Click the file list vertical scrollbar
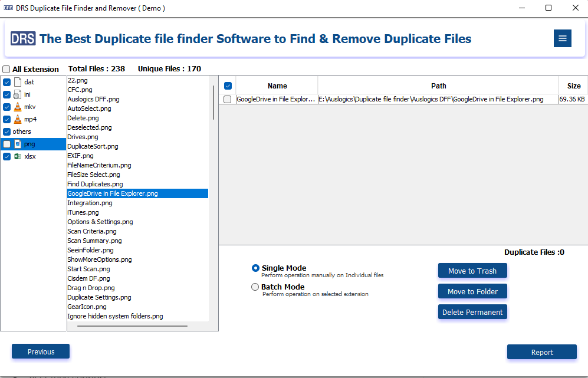The width and height of the screenshot is (588, 378). pyautogui.click(x=213, y=103)
